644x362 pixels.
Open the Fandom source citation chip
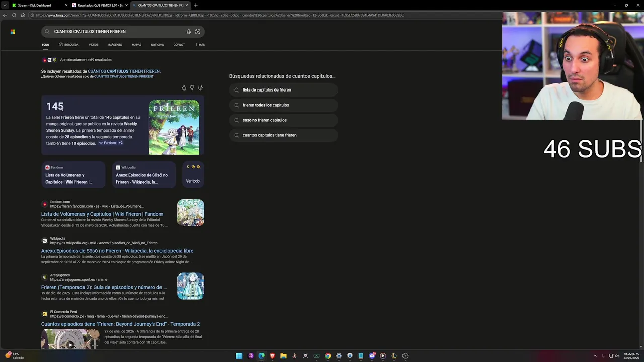107,143
